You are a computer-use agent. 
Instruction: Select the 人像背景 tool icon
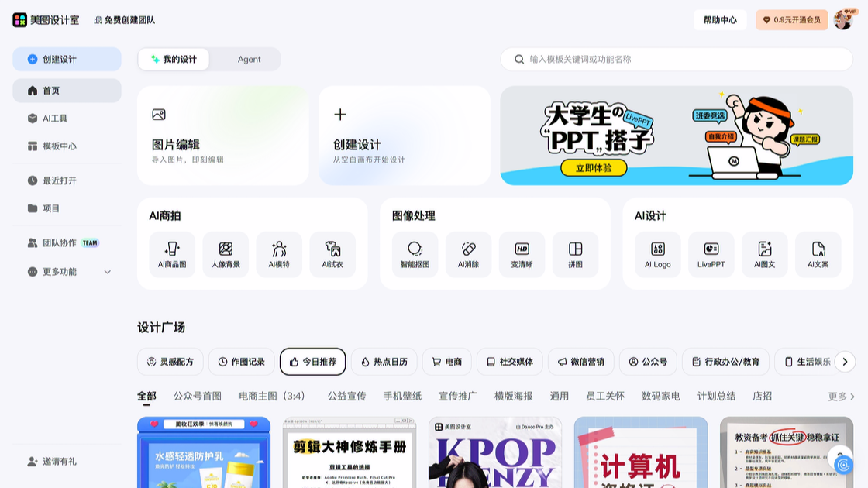click(226, 254)
